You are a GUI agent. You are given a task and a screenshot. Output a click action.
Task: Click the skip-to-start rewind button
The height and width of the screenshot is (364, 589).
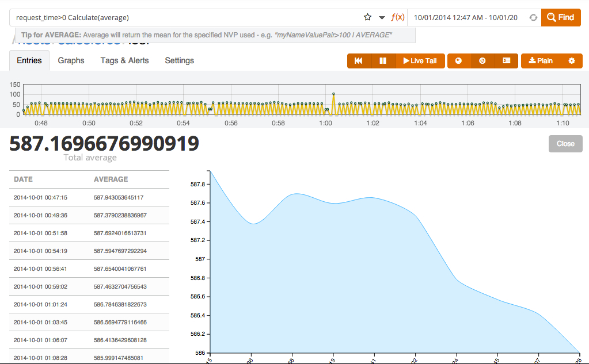[359, 61]
